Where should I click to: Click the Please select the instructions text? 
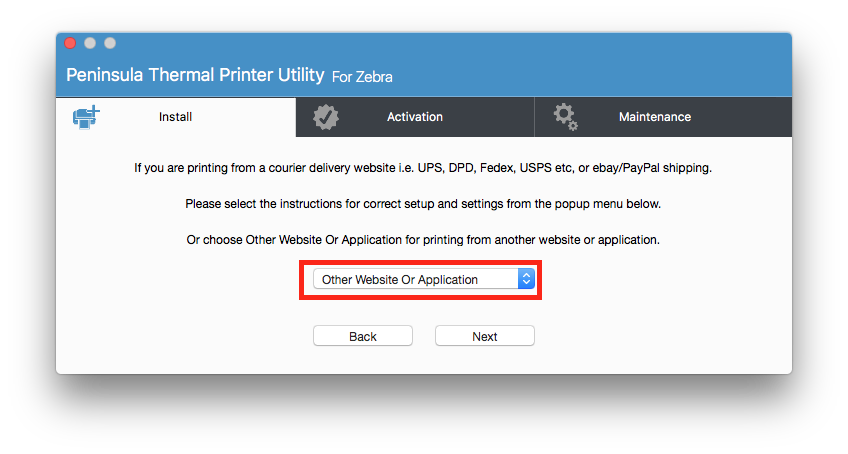pyautogui.click(x=423, y=204)
